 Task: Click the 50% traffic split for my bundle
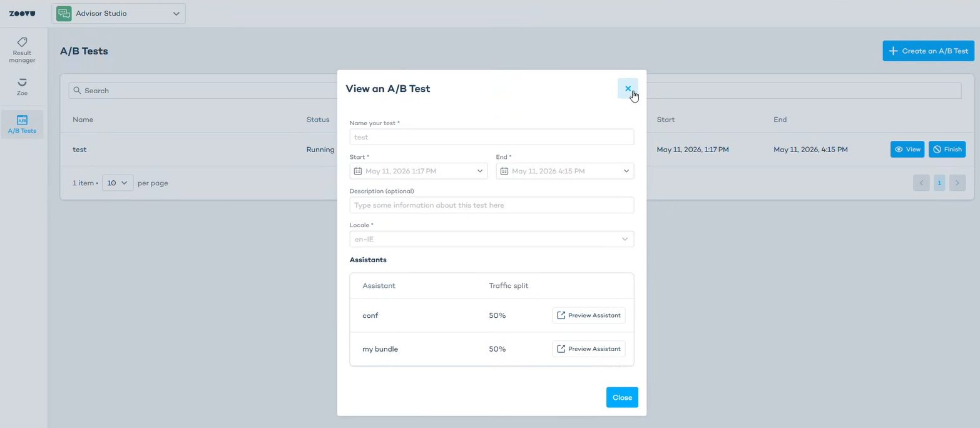[497, 349]
